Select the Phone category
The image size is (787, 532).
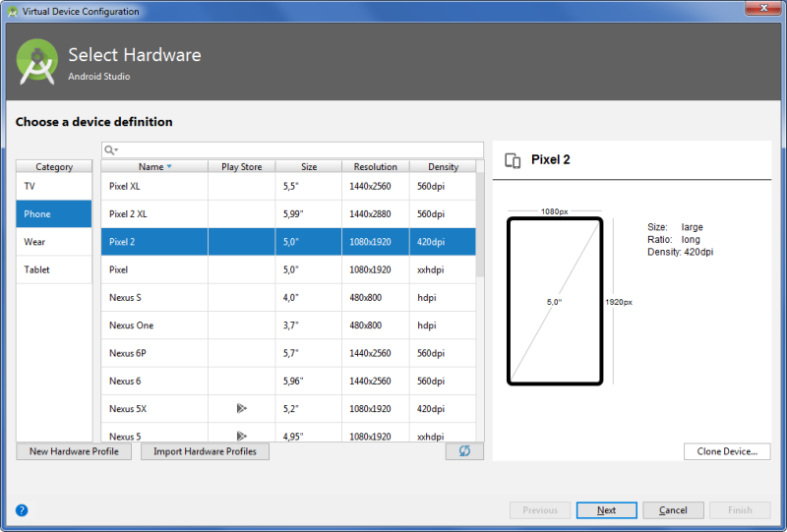point(54,213)
